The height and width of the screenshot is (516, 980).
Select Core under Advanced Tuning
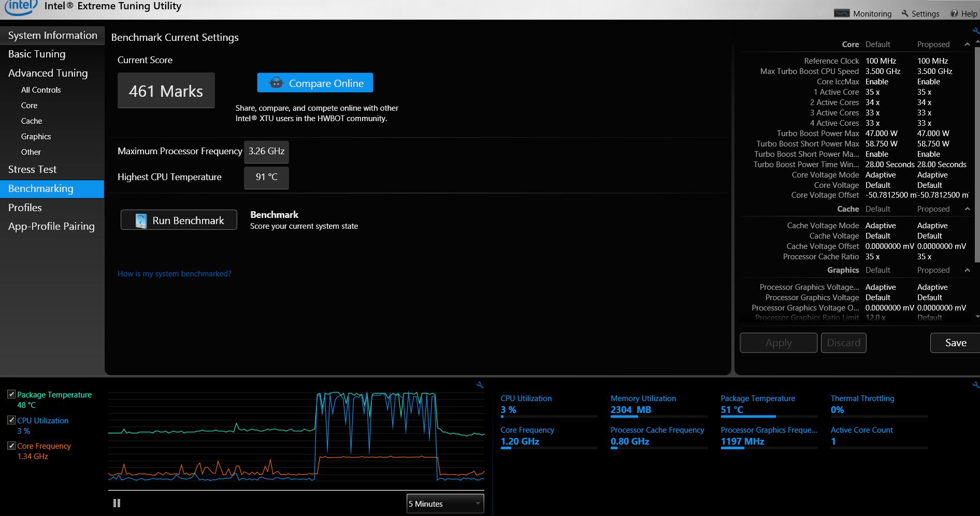(x=29, y=105)
